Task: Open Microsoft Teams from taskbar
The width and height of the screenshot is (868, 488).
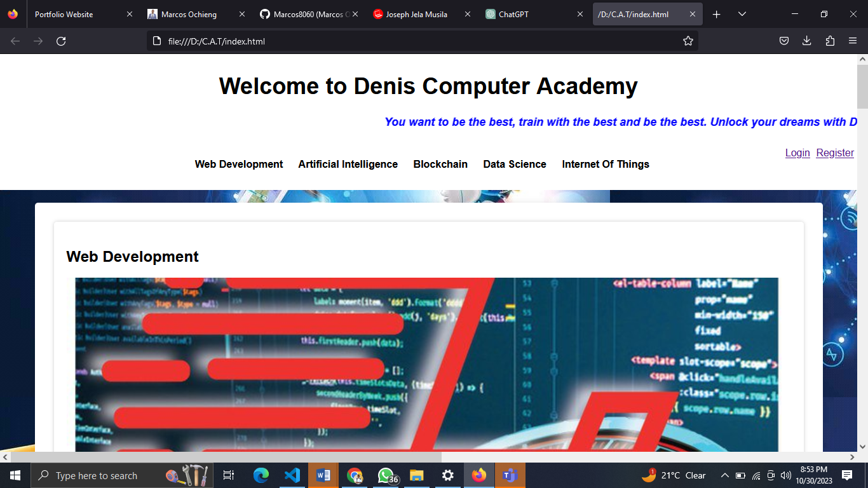Action: pyautogui.click(x=510, y=475)
